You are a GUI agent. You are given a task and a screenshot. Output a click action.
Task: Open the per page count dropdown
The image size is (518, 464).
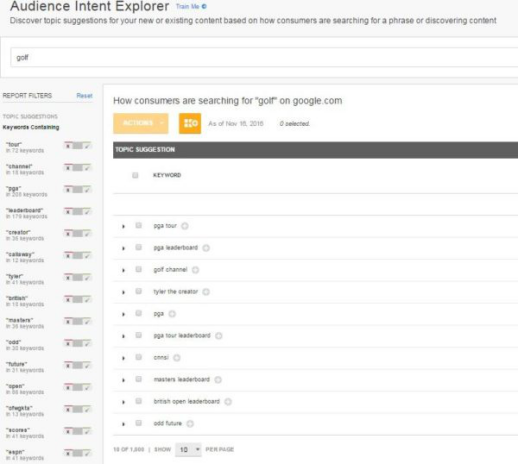pyautogui.click(x=188, y=450)
